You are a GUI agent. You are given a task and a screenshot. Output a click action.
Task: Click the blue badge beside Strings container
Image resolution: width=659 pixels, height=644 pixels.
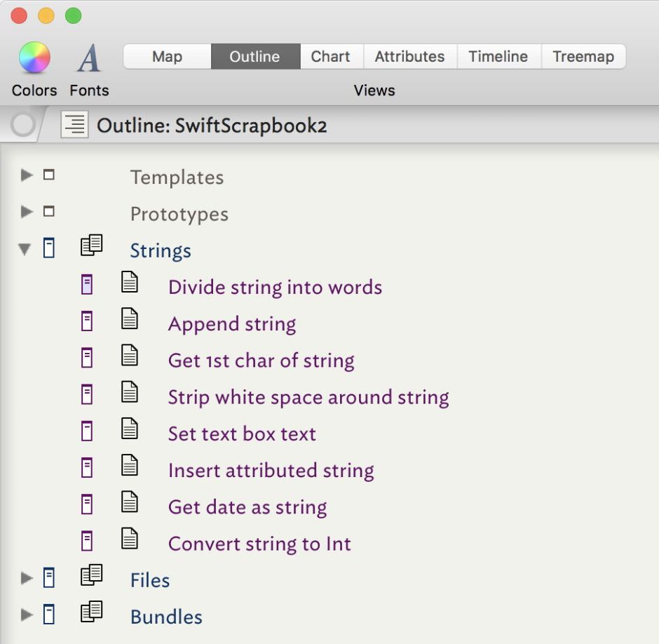pos(48,248)
